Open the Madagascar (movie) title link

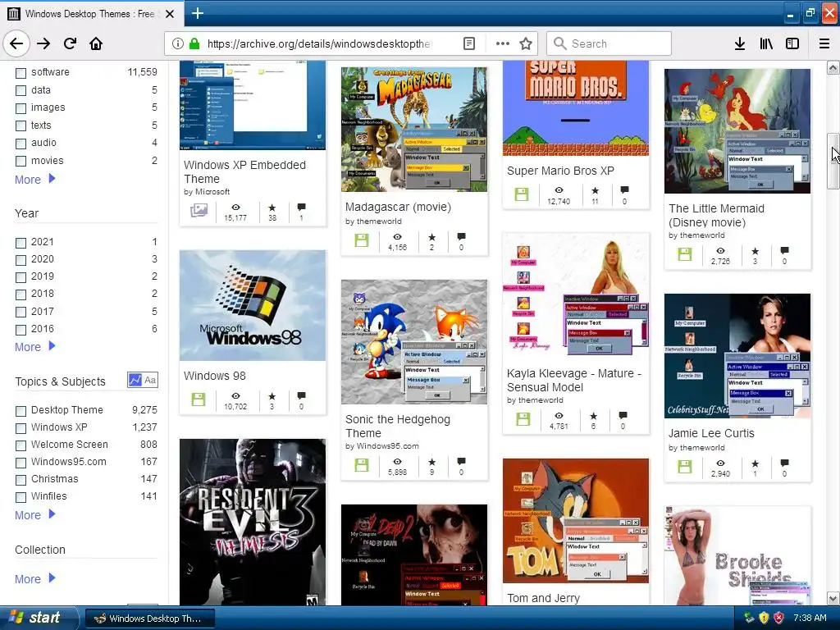398,207
